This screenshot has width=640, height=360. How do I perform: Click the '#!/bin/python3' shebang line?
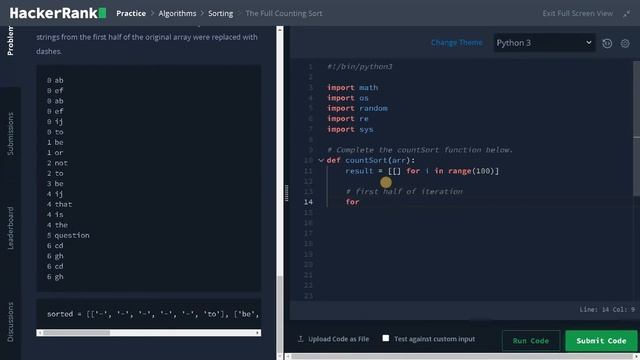click(x=360, y=67)
